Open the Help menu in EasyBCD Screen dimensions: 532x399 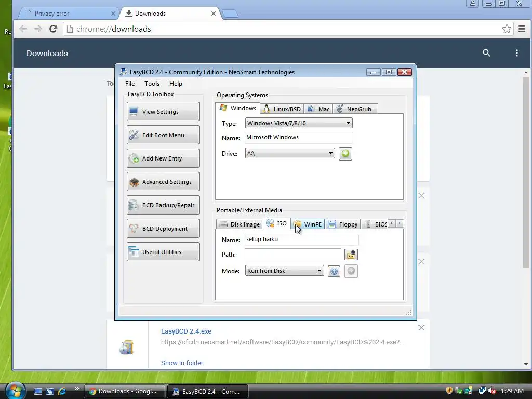click(176, 84)
